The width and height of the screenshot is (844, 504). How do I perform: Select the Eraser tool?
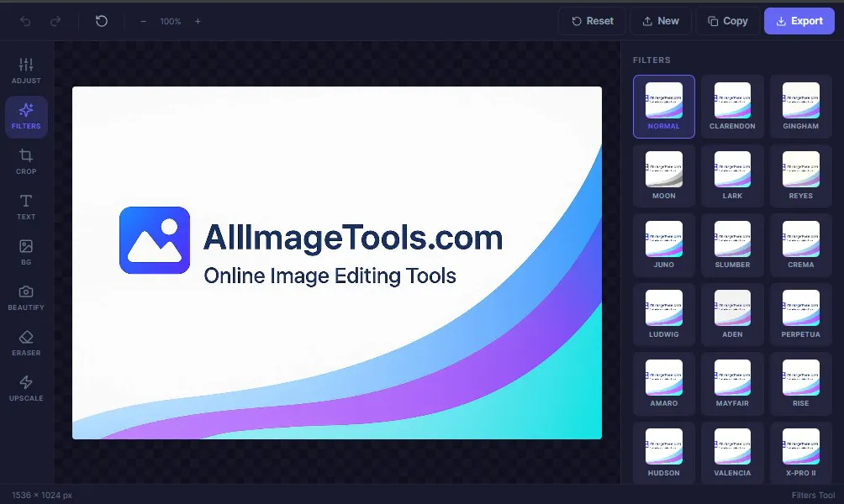coord(26,344)
